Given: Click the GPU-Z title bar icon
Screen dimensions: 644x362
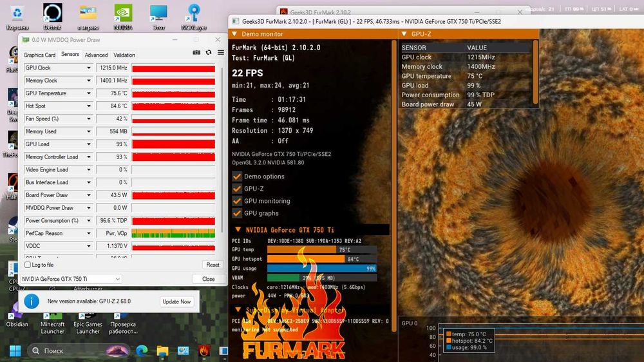Looking at the screenshot, I should pos(26,40).
